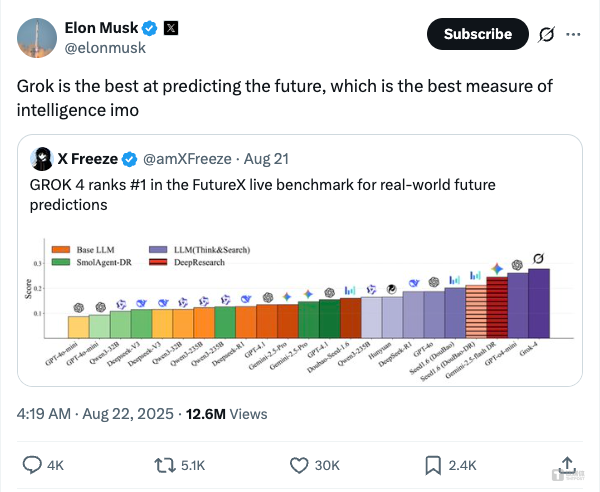Click the X affiliate badge beside name
Screen dimensions: 600x492
170,26
